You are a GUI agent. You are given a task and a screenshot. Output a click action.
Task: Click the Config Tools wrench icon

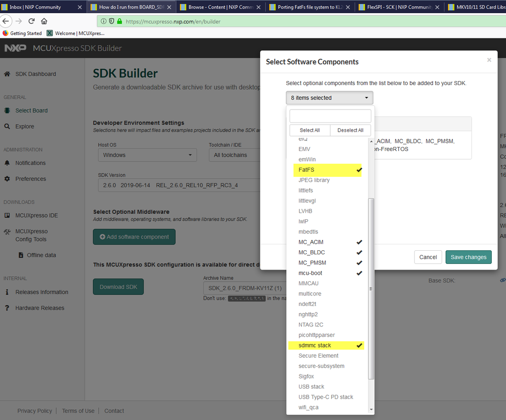click(7, 232)
